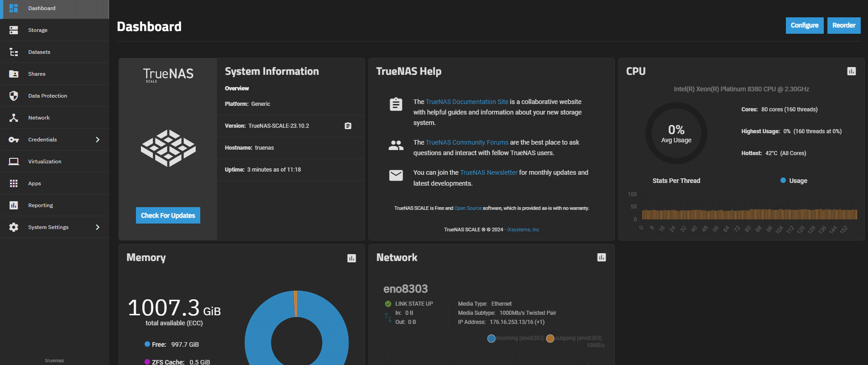The width and height of the screenshot is (868, 365).
Task: Click the memory usage donut chart
Action: (x=296, y=328)
